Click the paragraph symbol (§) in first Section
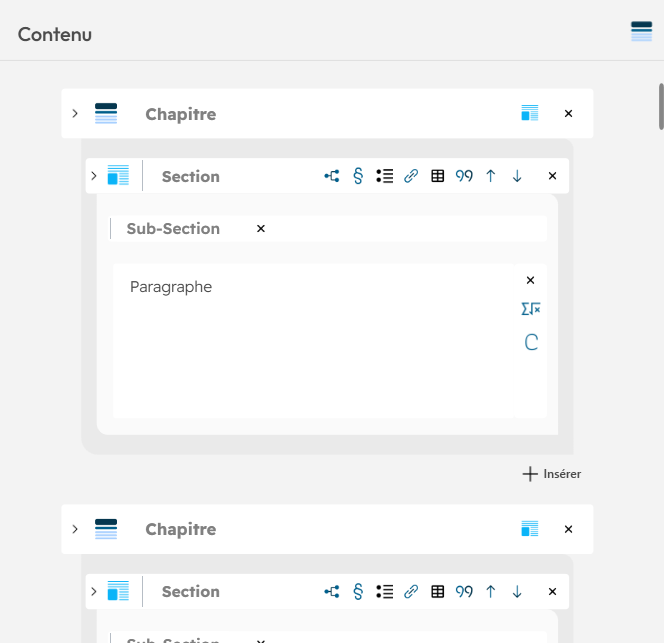Viewport: 664px width, 643px height. click(x=358, y=176)
